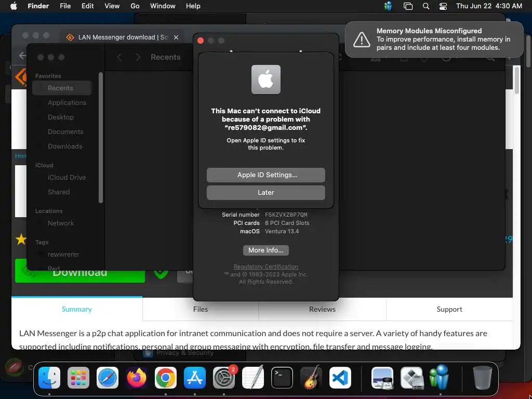Dismiss the iCloud dialog with Later
Viewport: 532px width, 399px height.
pyautogui.click(x=265, y=192)
